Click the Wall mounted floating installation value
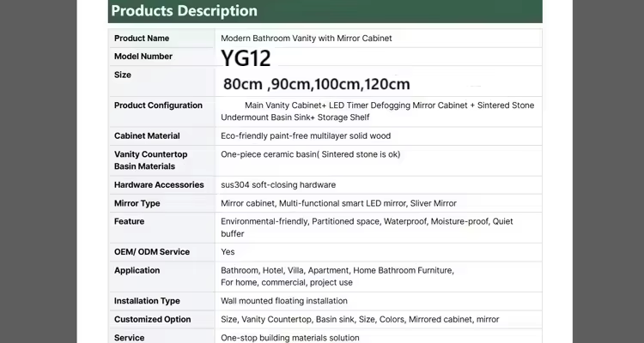Viewport: 644px width, 343px height. tap(284, 301)
